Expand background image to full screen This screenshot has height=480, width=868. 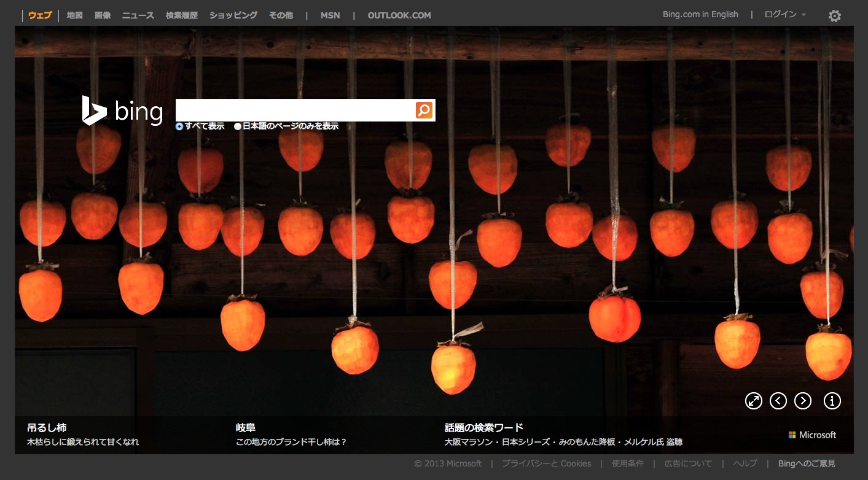coord(753,401)
